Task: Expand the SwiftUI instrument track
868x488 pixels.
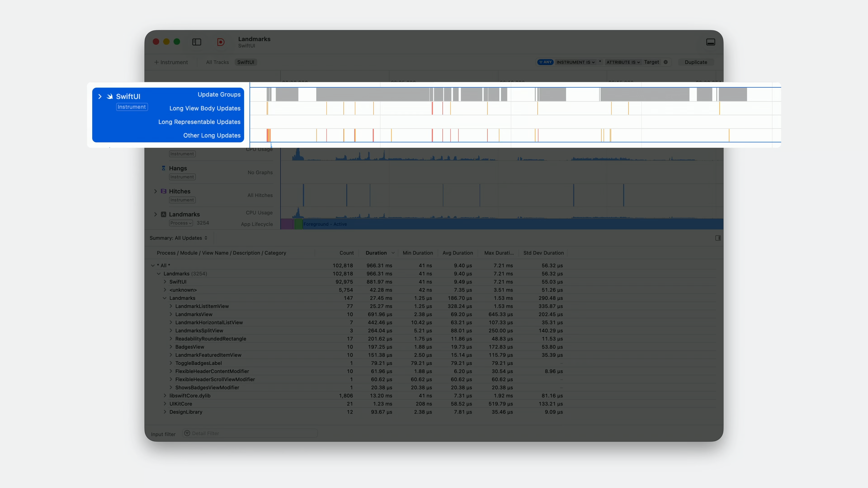Action: coord(100,97)
